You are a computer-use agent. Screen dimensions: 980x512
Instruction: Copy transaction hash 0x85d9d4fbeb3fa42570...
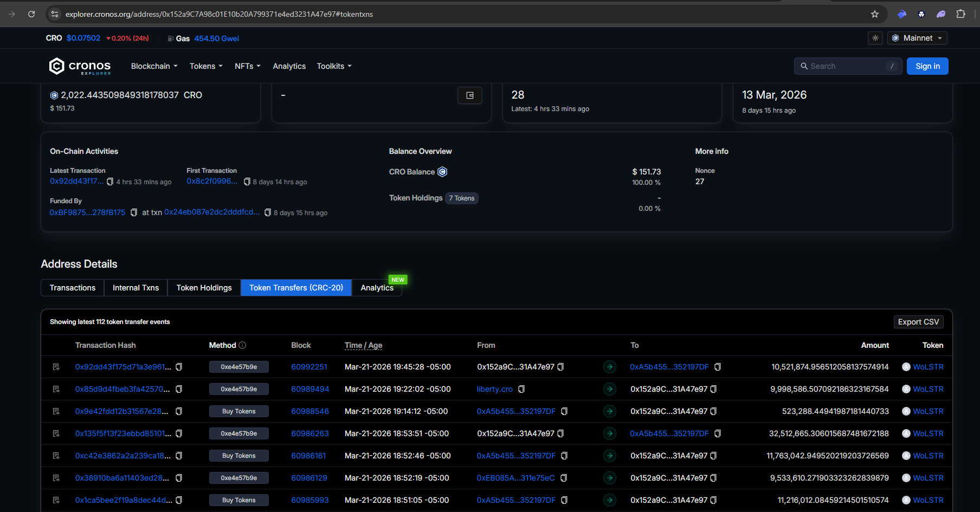click(x=179, y=389)
